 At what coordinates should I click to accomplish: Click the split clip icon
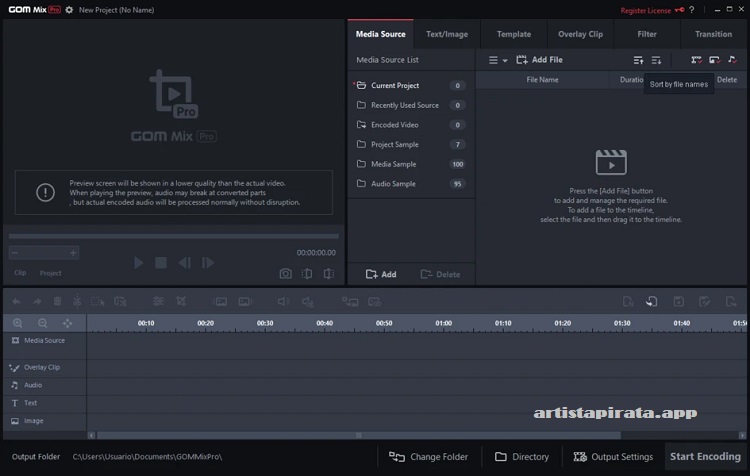(x=77, y=301)
